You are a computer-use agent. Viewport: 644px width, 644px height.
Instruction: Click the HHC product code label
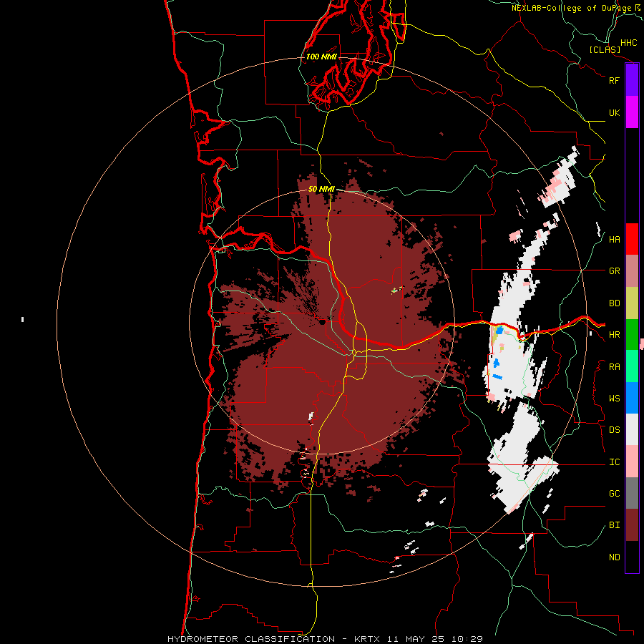629,43
